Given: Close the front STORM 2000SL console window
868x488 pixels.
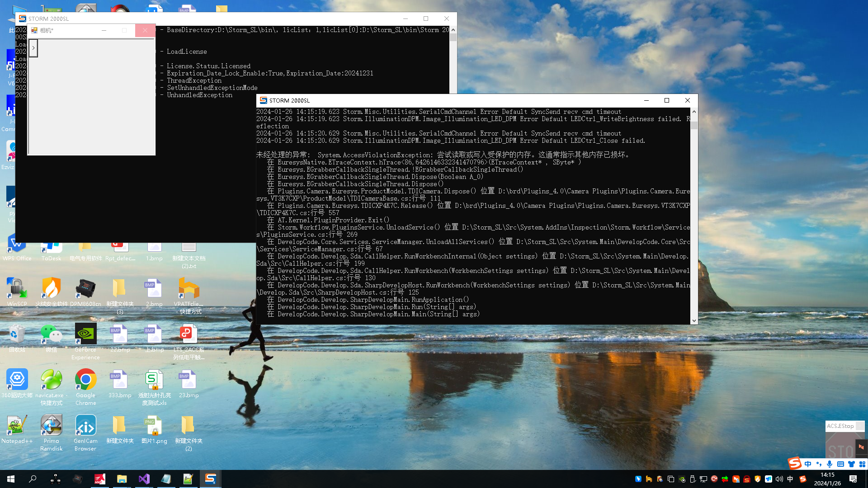Looking at the screenshot, I should point(687,100).
